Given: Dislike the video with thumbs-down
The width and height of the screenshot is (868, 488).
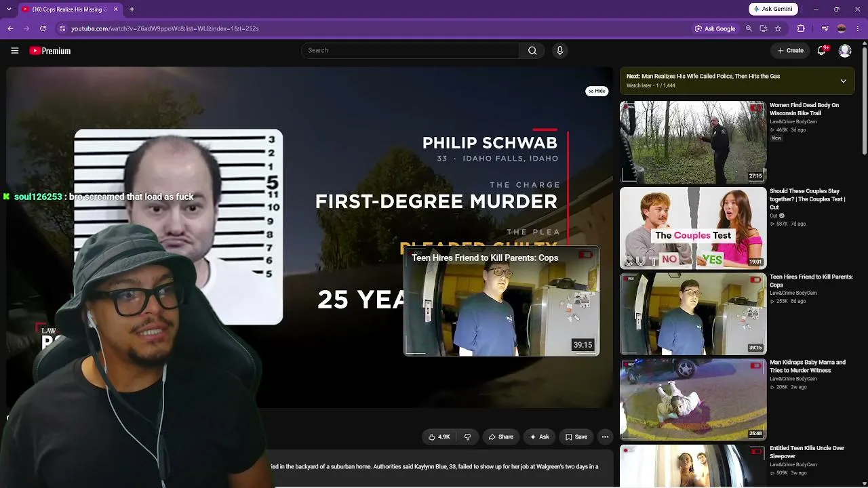Looking at the screenshot, I should 467,437.
